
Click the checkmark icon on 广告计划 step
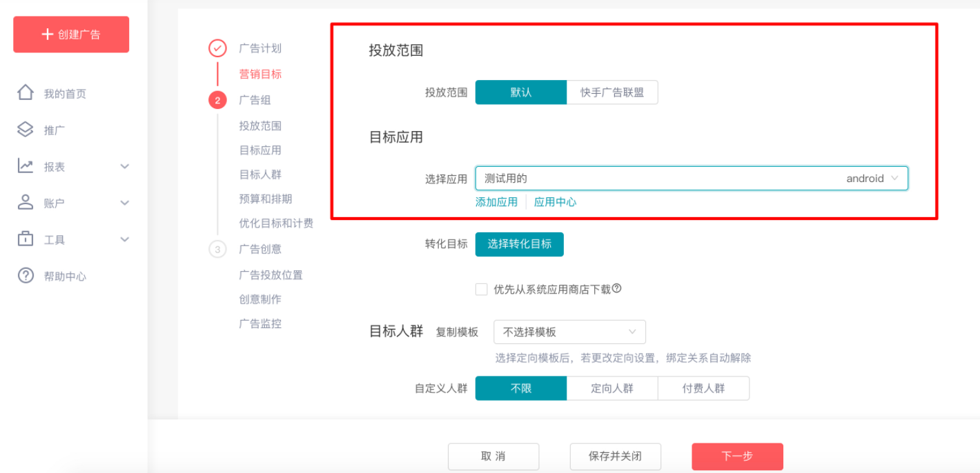pyautogui.click(x=218, y=48)
